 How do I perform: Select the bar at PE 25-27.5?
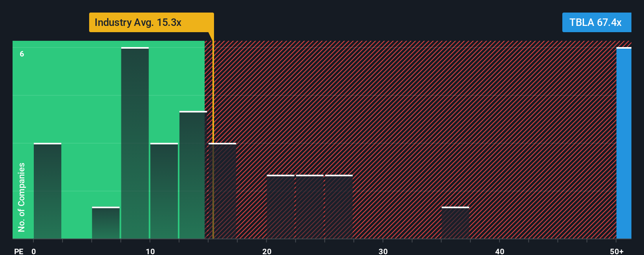339,207
